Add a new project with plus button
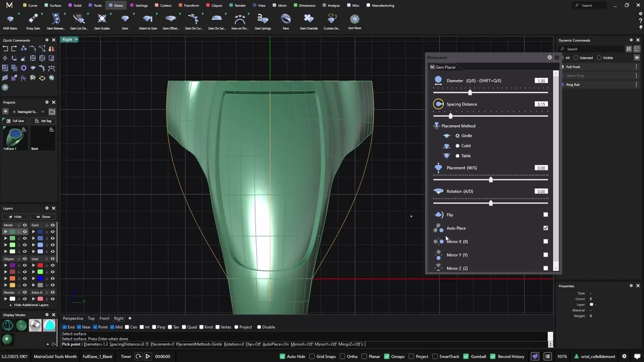 6,112
